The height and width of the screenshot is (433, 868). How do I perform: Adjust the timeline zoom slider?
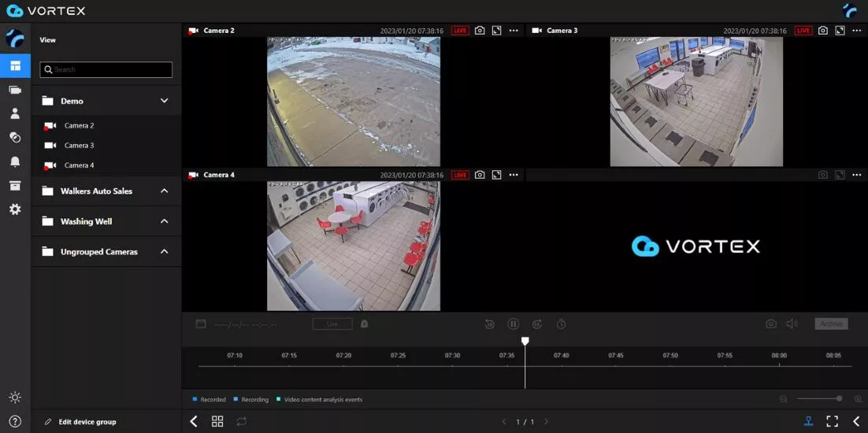pyautogui.click(x=821, y=398)
